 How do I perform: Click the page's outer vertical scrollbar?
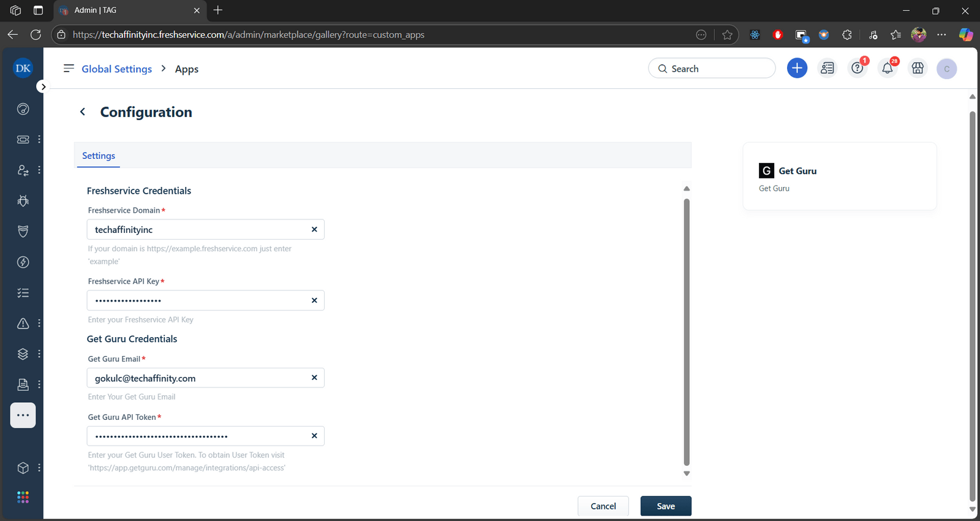point(972,306)
